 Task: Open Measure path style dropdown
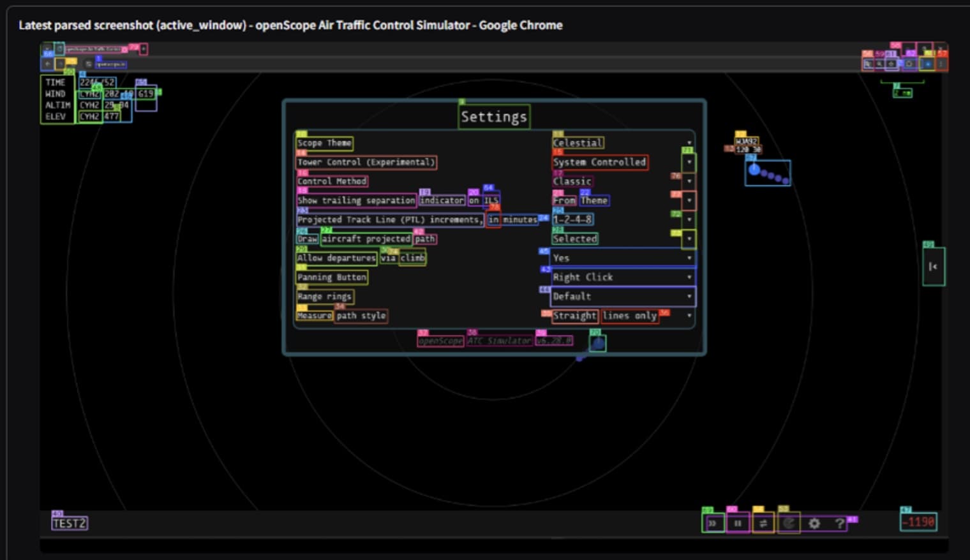[623, 315]
